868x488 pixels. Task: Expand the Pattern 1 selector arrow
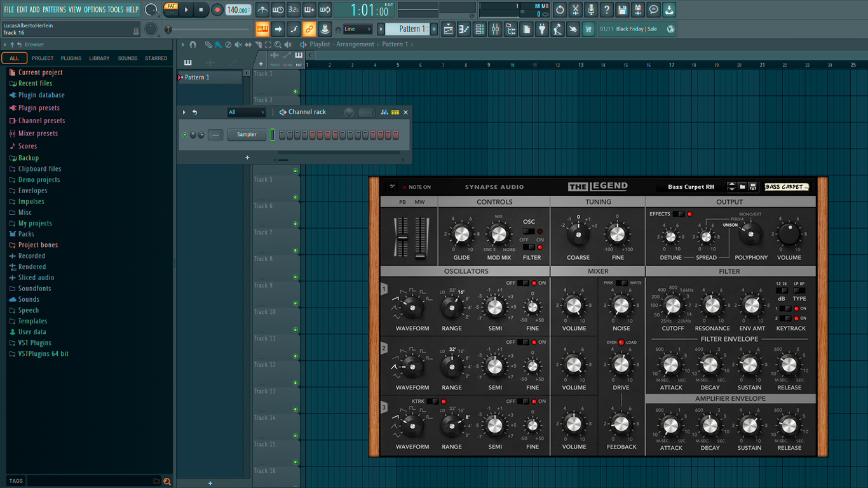[381, 29]
